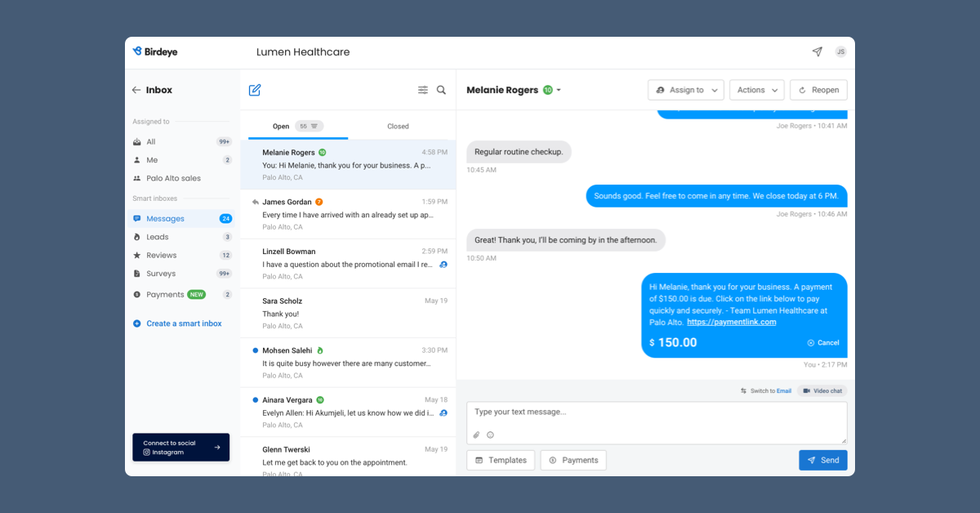Click the back arrow next to Inbox

[x=136, y=90]
